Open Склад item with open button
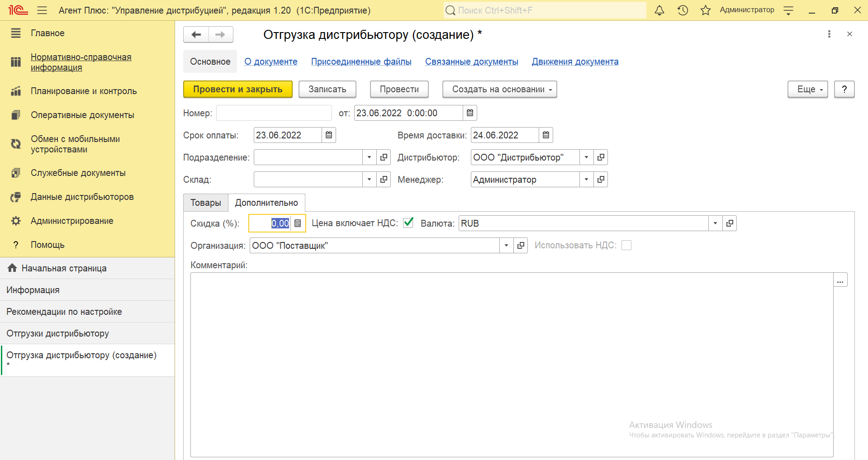The width and height of the screenshot is (868, 460). click(x=384, y=180)
